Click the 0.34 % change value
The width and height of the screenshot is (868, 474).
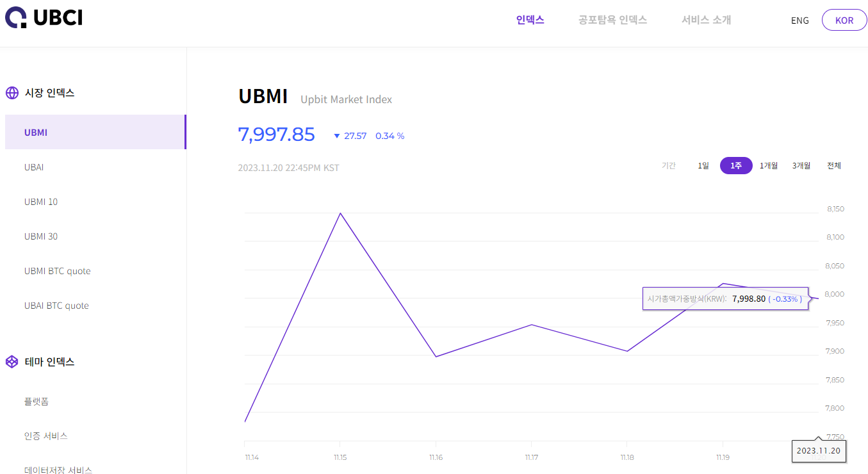tap(390, 136)
